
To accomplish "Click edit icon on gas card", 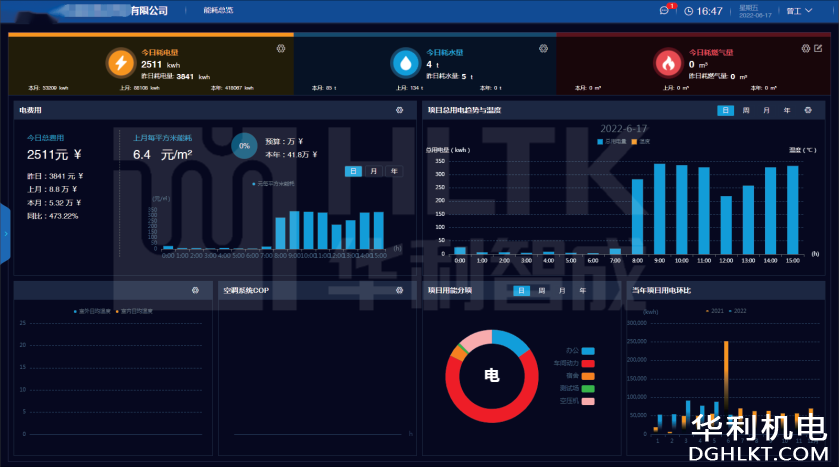I will pyautogui.click(x=819, y=48).
